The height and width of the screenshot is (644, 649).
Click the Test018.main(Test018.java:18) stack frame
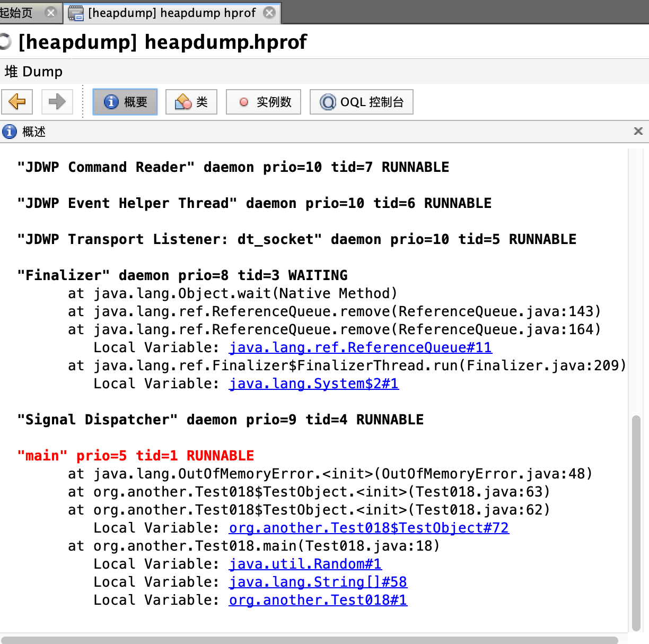254,546
